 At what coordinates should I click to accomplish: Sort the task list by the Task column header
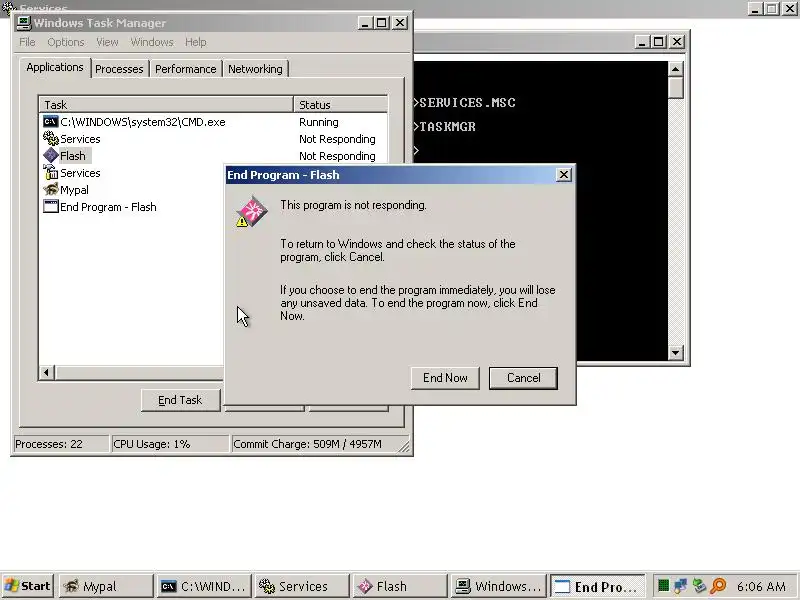(x=166, y=105)
